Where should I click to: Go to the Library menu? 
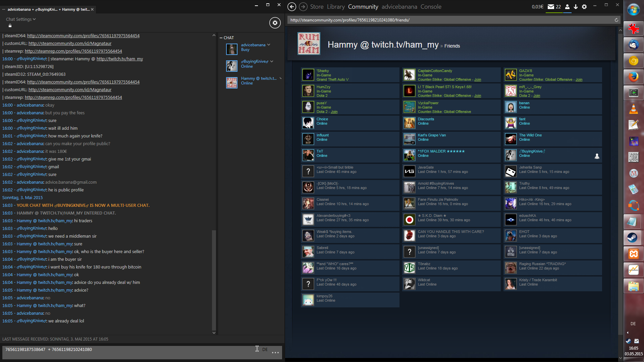[336, 7]
